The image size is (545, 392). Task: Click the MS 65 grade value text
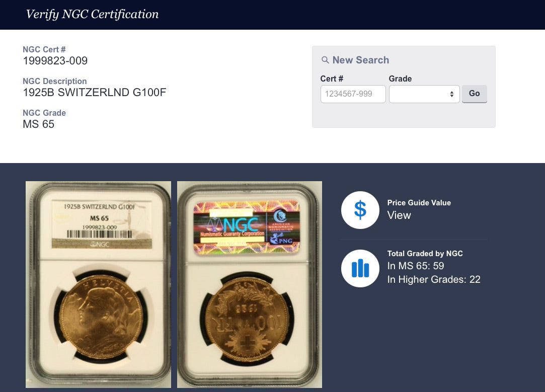pos(39,124)
